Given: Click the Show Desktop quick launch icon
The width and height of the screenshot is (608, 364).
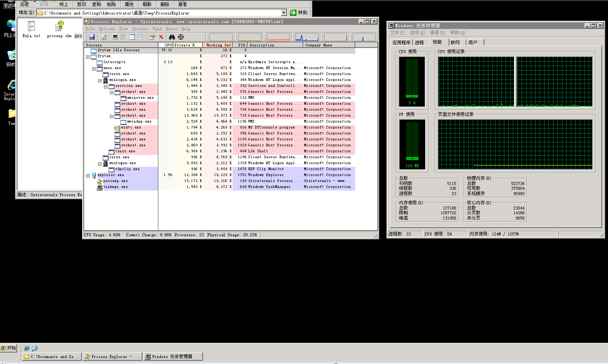Looking at the screenshot, I should pos(35,348).
